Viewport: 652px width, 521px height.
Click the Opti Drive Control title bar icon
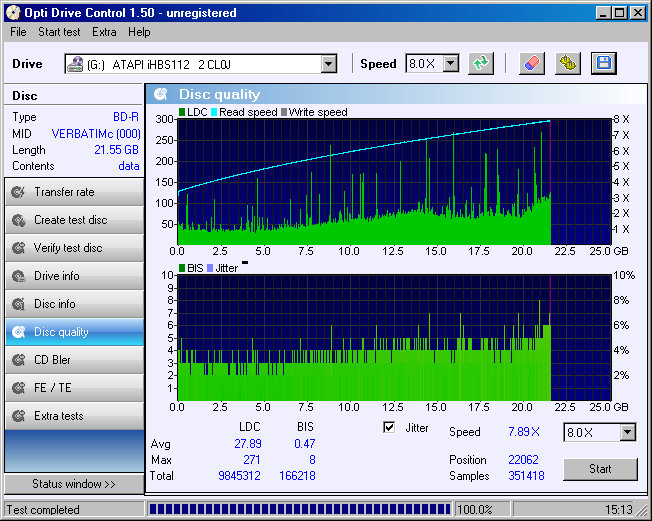[13, 13]
